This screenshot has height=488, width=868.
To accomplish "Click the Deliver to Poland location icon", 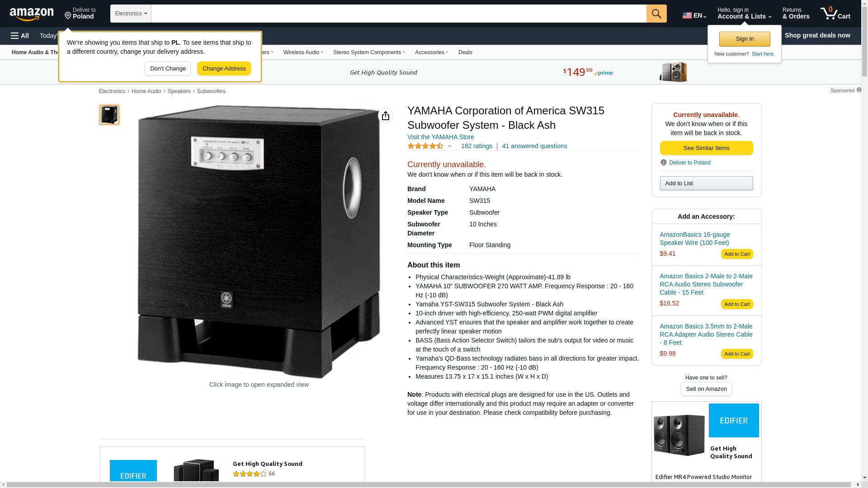I will (x=68, y=16).
